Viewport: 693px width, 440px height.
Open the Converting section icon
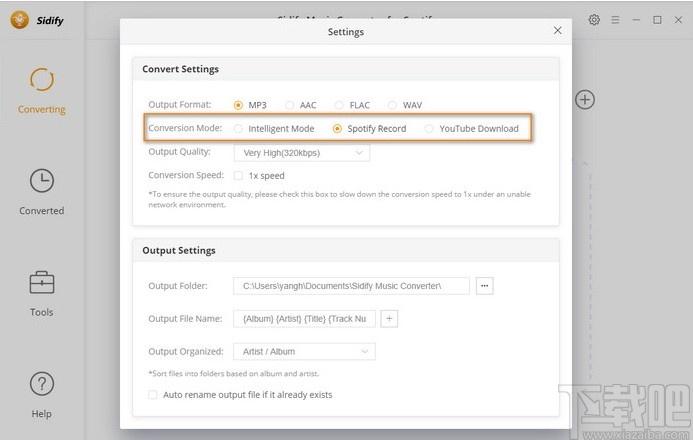[x=42, y=80]
